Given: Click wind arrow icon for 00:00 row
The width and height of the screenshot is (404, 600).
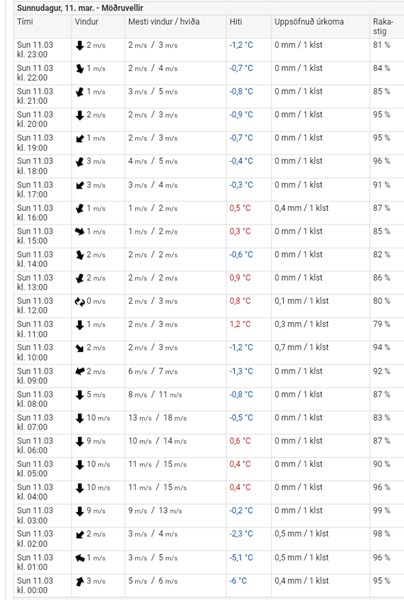Looking at the screenshot, I should (x=80, y=581).
